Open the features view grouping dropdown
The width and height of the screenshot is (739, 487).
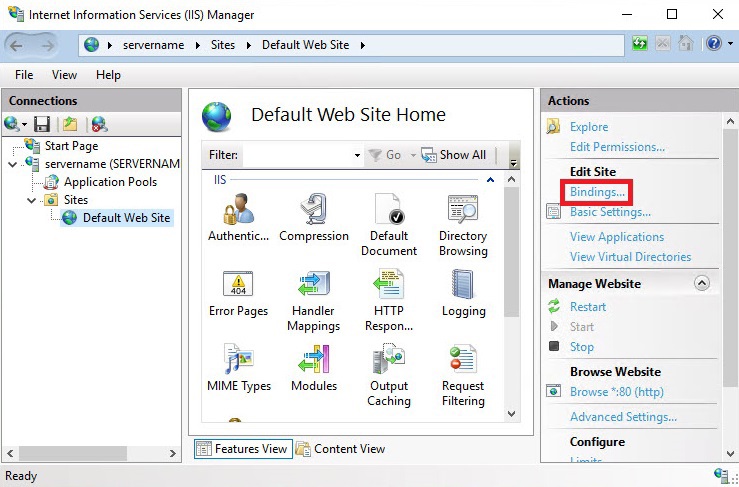[514, 163]
